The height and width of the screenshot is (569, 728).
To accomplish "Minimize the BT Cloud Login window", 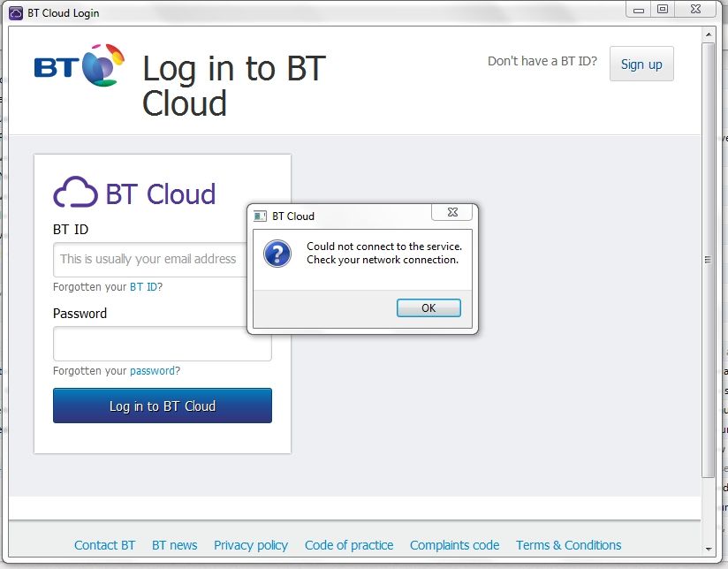I will [639, 10].
